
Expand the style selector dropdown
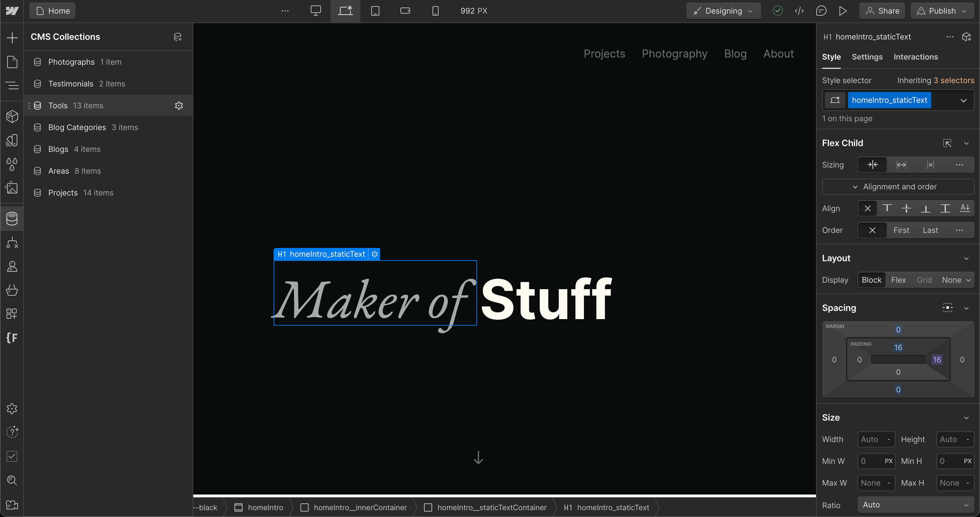(x=963, y=100)
